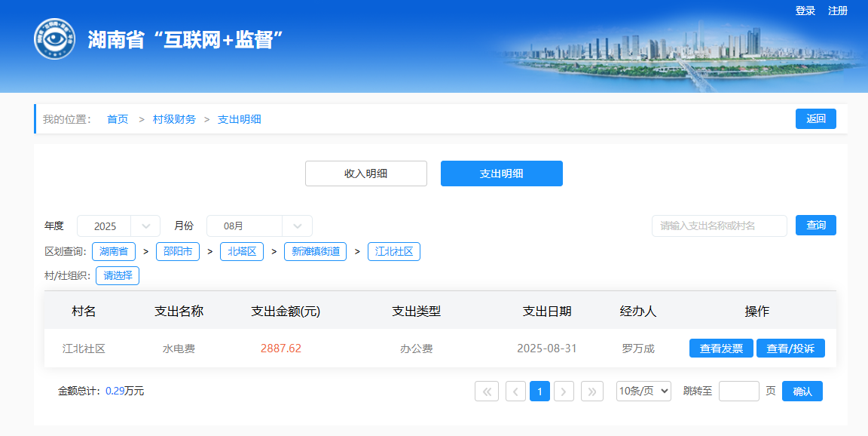868x436 pixels.
Task: Go to next page arrow
Action: pos(564,391)
